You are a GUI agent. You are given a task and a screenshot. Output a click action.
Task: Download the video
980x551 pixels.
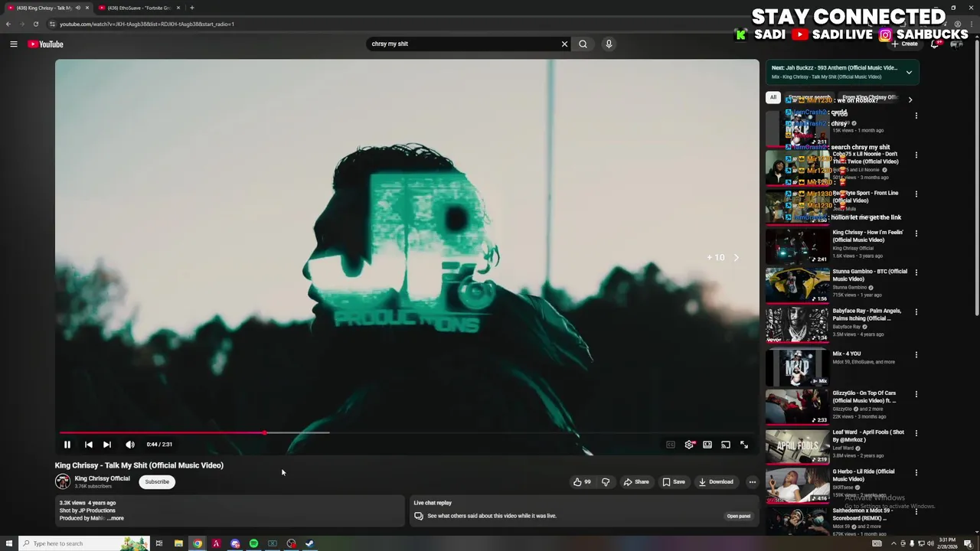pyautogui.click(x=716, y=482)
